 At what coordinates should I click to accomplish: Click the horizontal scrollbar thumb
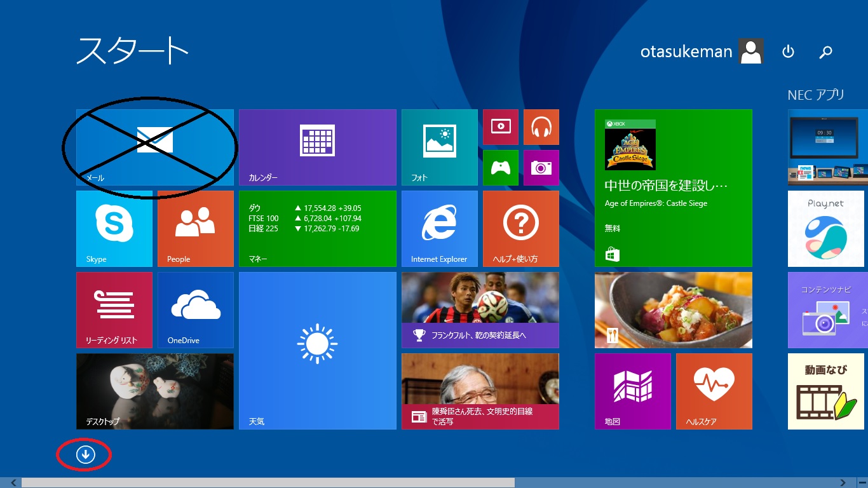tap(268, 483)
